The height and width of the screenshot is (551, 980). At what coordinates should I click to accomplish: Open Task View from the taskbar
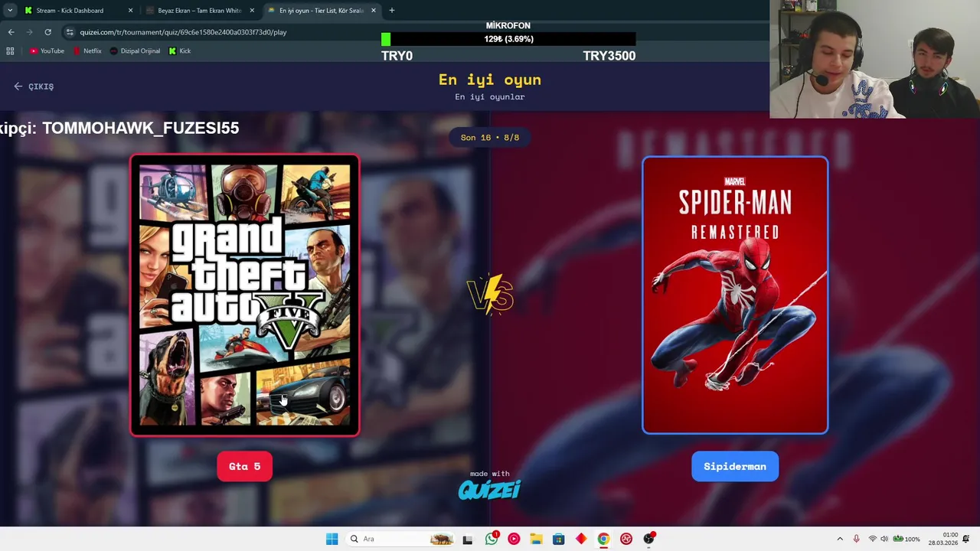[x=468, y=539]
